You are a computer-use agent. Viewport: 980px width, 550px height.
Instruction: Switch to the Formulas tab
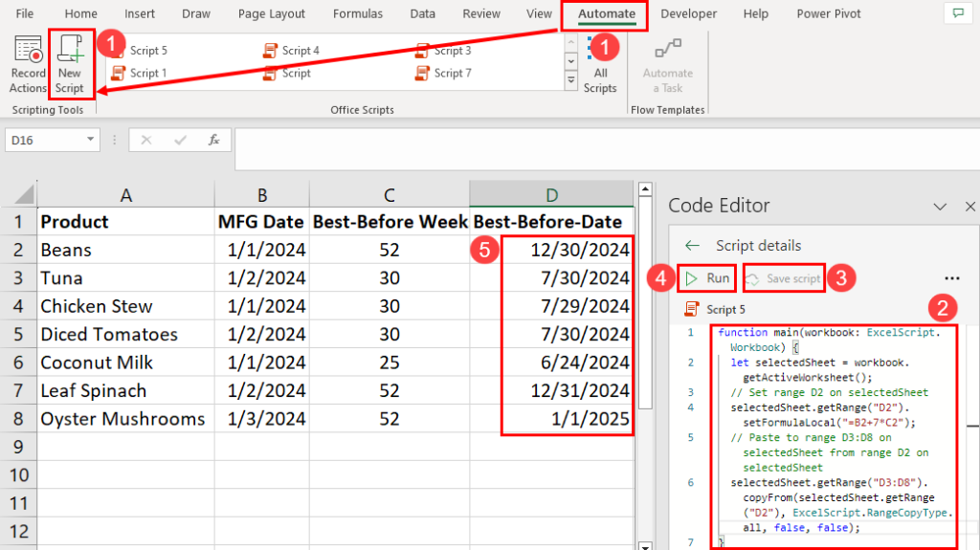click(358, 13)
